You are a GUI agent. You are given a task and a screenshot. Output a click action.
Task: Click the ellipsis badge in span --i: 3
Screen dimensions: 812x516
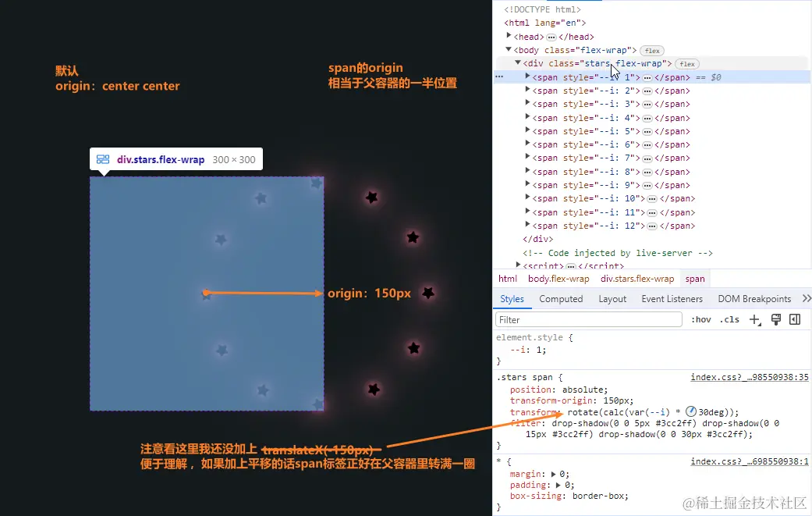coord(647,105)
